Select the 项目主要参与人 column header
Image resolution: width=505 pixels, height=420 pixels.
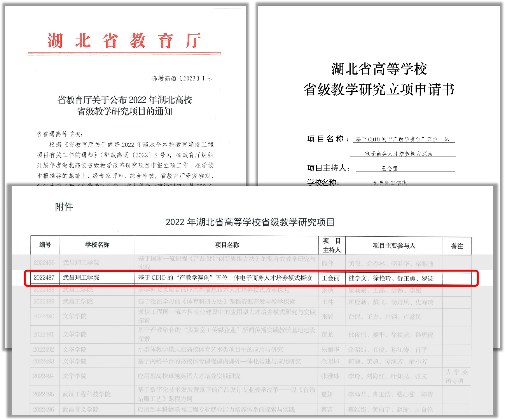394,246
